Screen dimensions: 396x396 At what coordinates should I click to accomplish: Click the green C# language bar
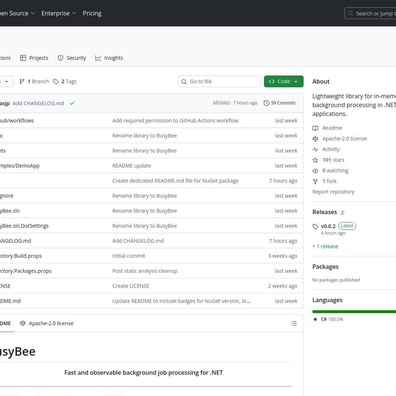pyautogui.click(x=354, y=312)
